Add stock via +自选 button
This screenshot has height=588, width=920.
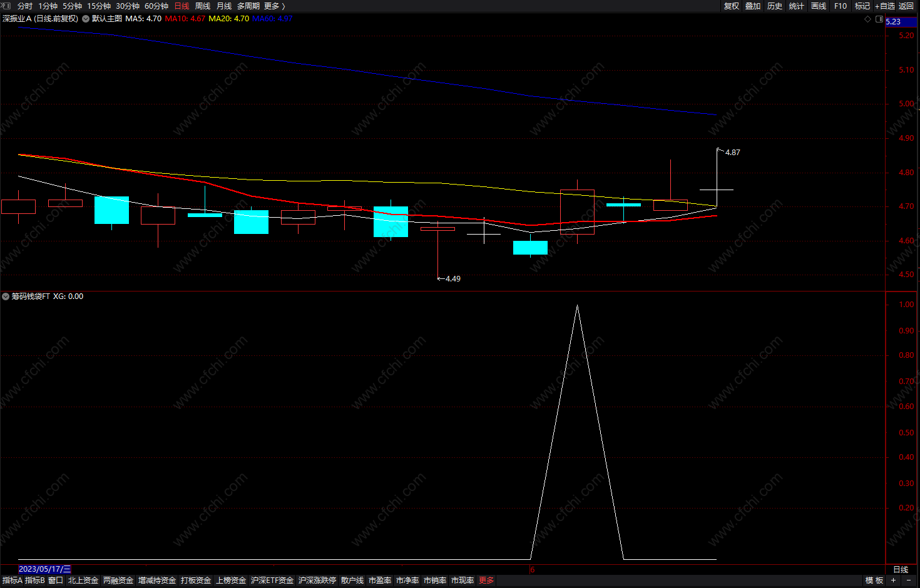coord(885,6)
